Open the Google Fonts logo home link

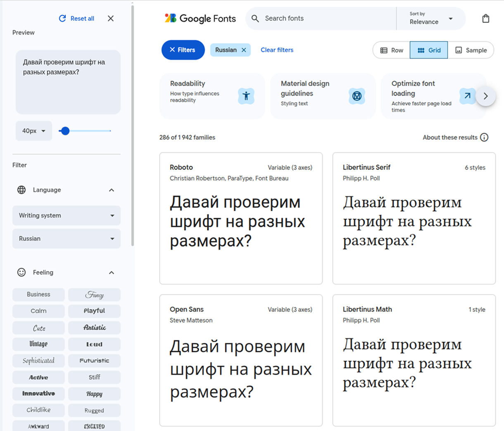coord(200,18)
